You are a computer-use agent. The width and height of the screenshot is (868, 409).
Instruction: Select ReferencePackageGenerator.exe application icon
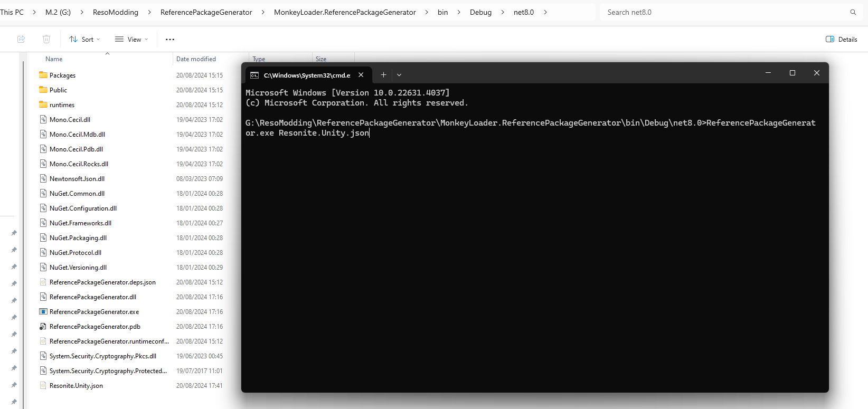coord(43,311)
